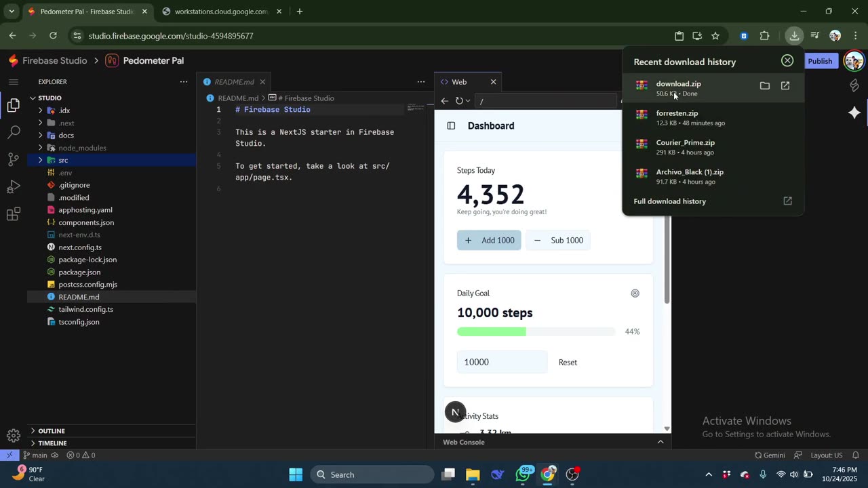Expand the Web Console panel
This screenshot has height=488, width=868.
point(660,442)
